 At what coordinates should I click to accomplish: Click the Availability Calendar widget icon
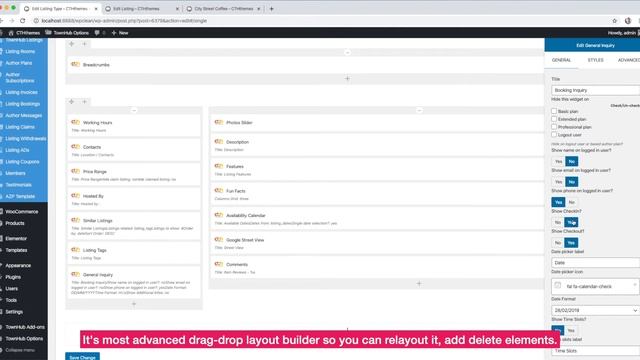point(219,215)
